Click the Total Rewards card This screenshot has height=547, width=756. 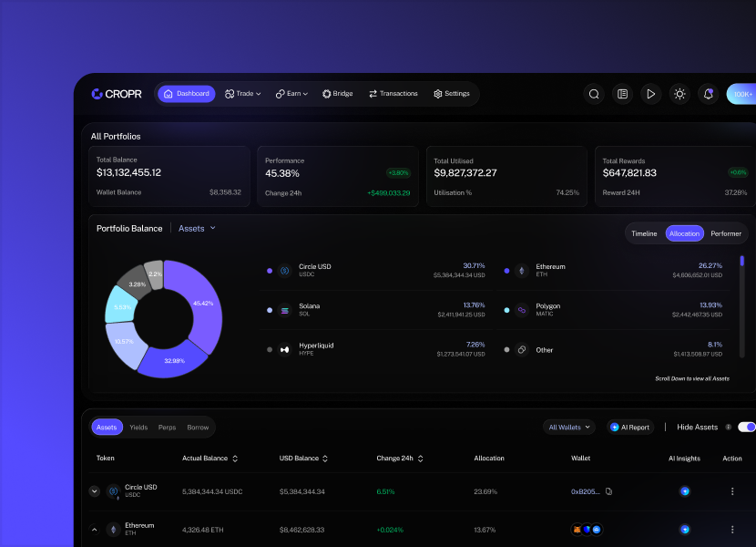(x=676, y=176)
